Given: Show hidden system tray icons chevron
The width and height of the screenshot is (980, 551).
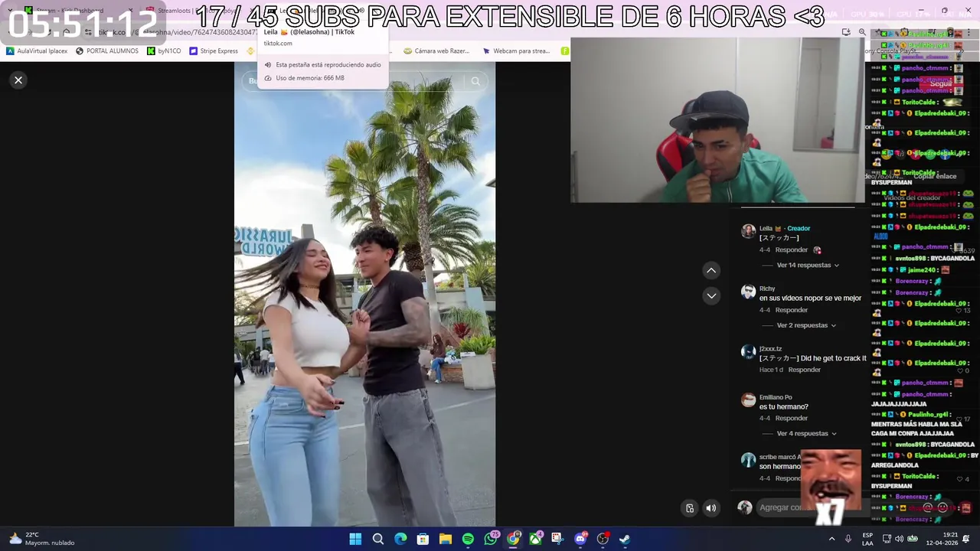Looking at the screenshot, I should (x=832, y=539).
